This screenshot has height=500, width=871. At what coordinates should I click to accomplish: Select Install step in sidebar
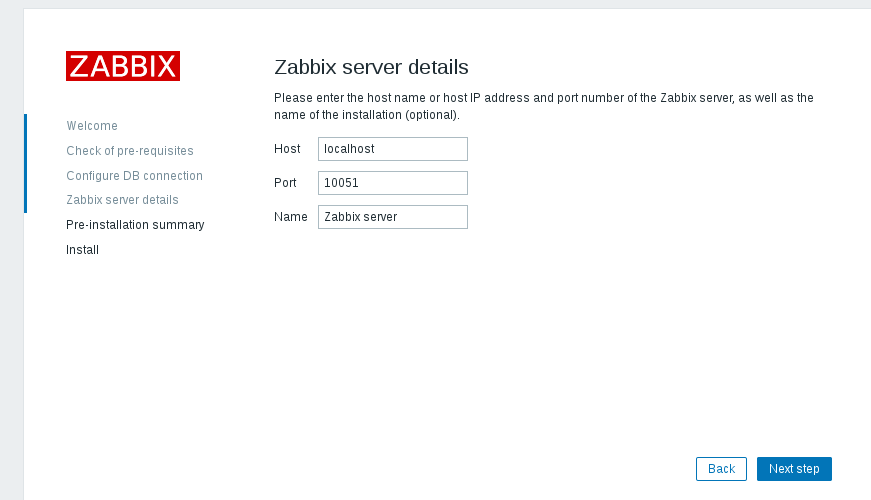tap(82, 250)
